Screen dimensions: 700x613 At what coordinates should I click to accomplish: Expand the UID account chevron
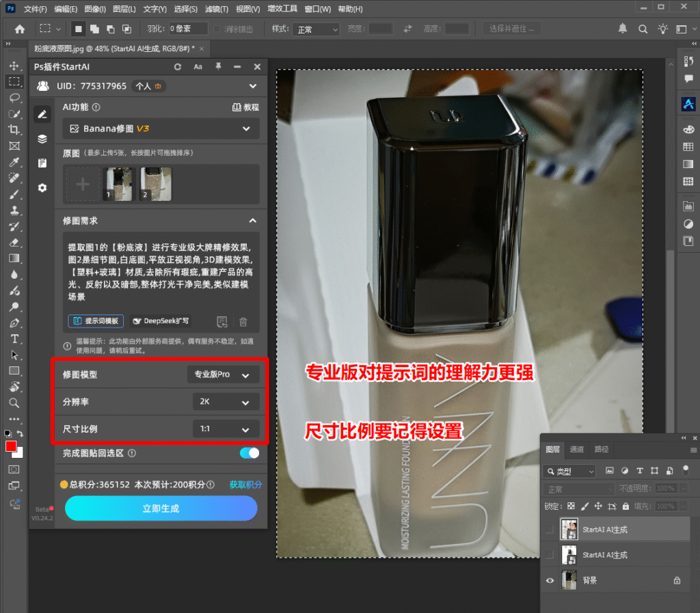point(253,85)
